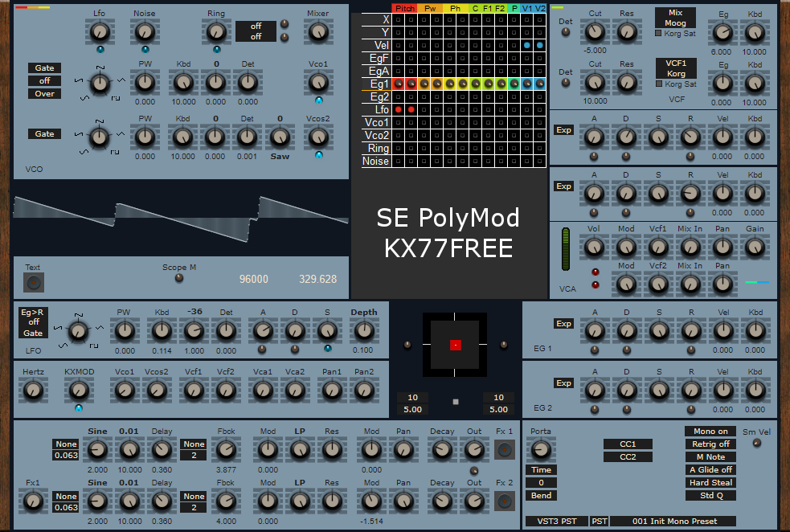Turn the upper Pan knob in VCA

(x=722, y=247)
